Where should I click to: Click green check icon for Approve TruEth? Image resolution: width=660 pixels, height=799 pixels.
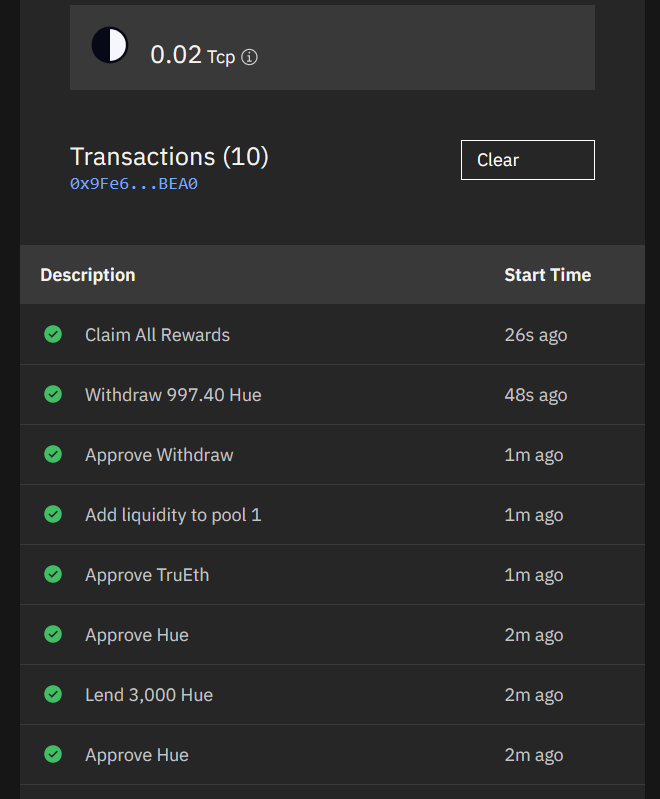tap(53, 574)
